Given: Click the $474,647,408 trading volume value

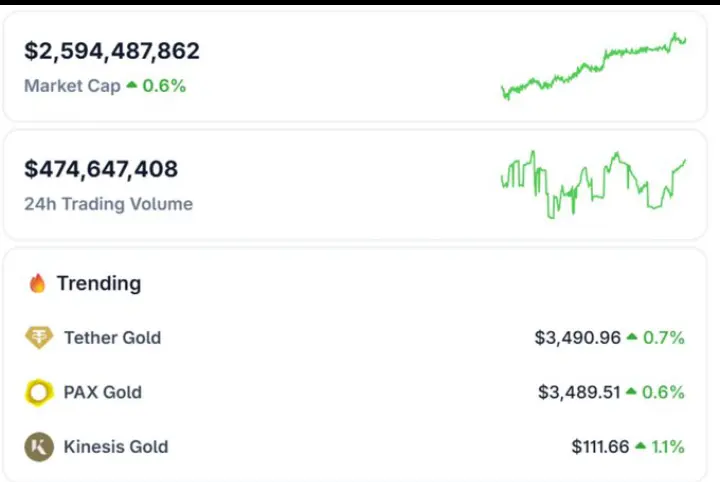Looking at the screenshot, I should click(x=101, y=169).
